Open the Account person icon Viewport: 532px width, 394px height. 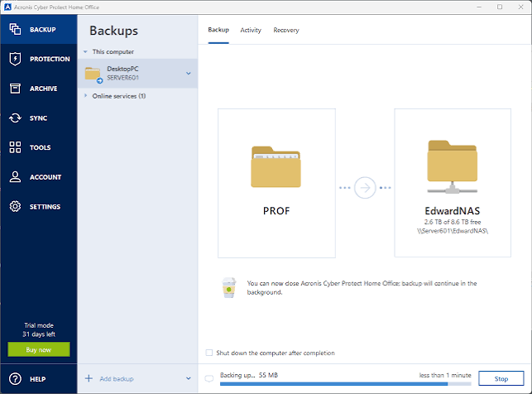(x=15, y=177)
